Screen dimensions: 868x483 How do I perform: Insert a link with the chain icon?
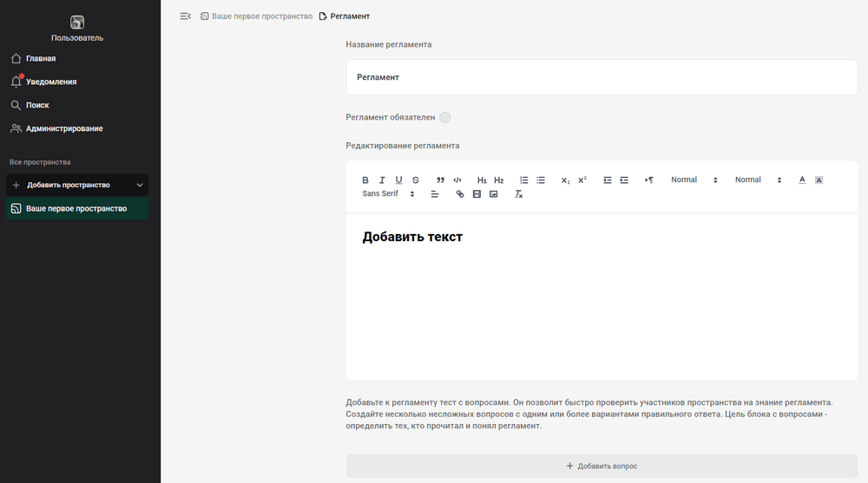(460, 194)
